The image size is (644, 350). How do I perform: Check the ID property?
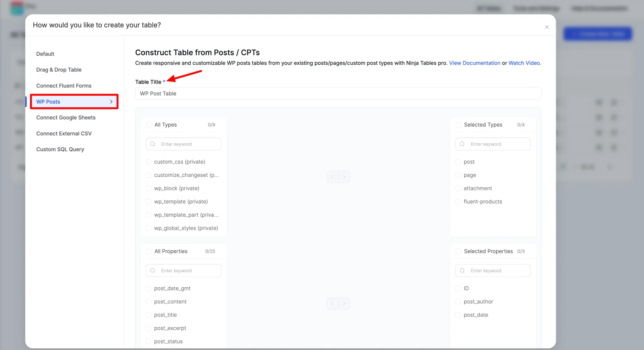(458, 288)
